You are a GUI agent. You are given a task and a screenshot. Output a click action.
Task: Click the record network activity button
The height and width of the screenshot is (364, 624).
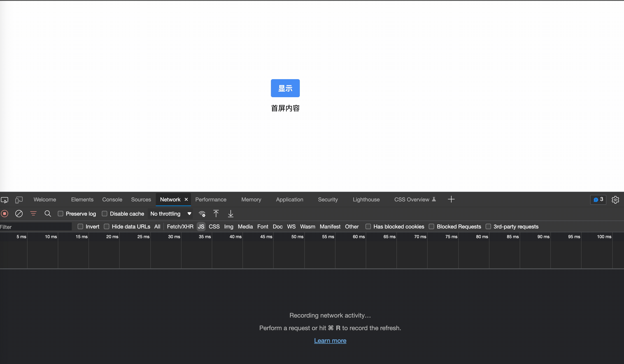[x=4, y=214]
